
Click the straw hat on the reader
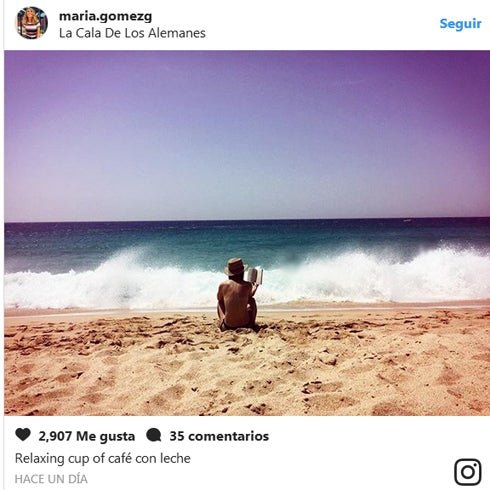click(x=236, y=266)
